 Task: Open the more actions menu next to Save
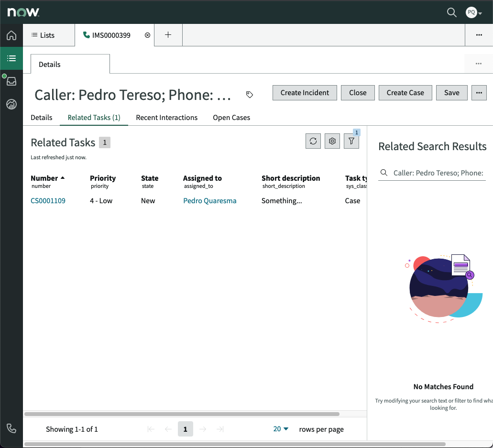click(479, 92)
